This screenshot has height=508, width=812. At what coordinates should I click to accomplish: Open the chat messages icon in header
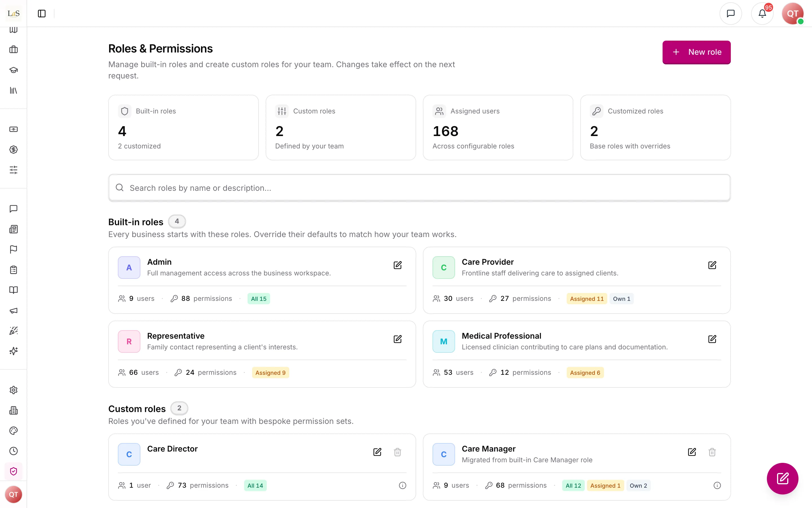(x=731, y=14)
